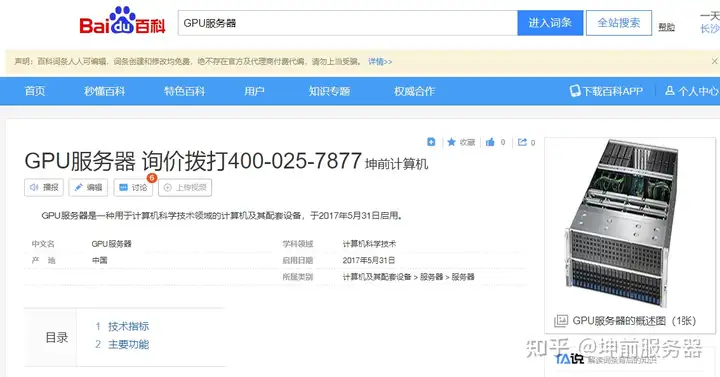Open the 详情>> link in the notice
This screenshot has width=720, height=377.
coord(380,62)
